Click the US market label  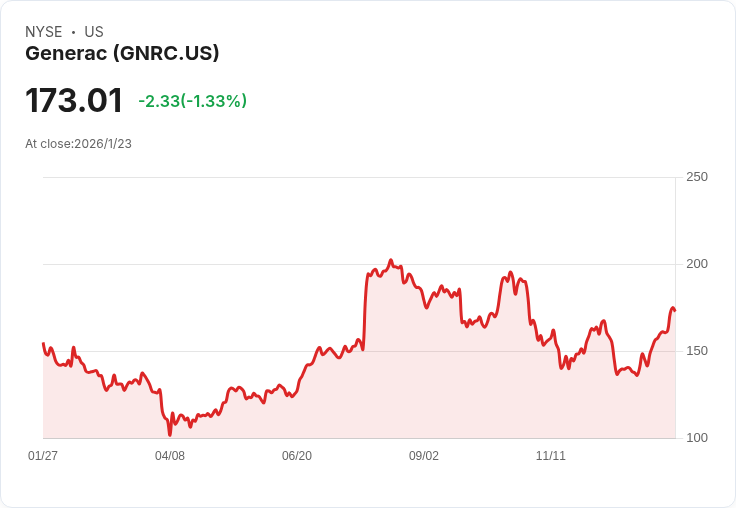tap(94, 32)
